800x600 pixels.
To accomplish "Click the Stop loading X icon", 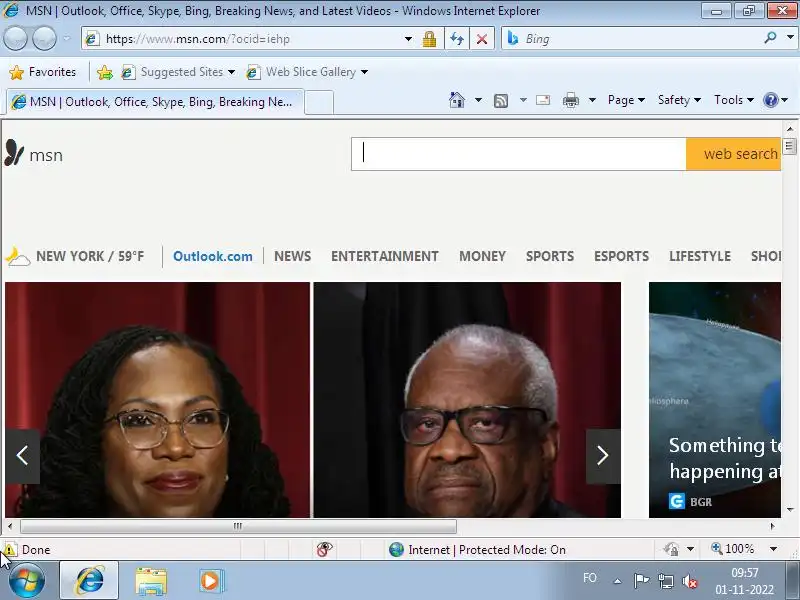I will (481, 39).
